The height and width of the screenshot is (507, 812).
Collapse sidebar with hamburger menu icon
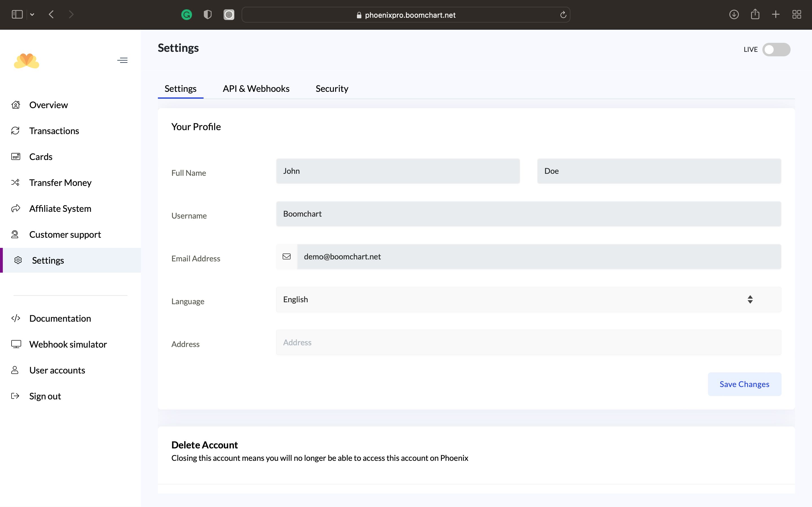coord(122,60)
